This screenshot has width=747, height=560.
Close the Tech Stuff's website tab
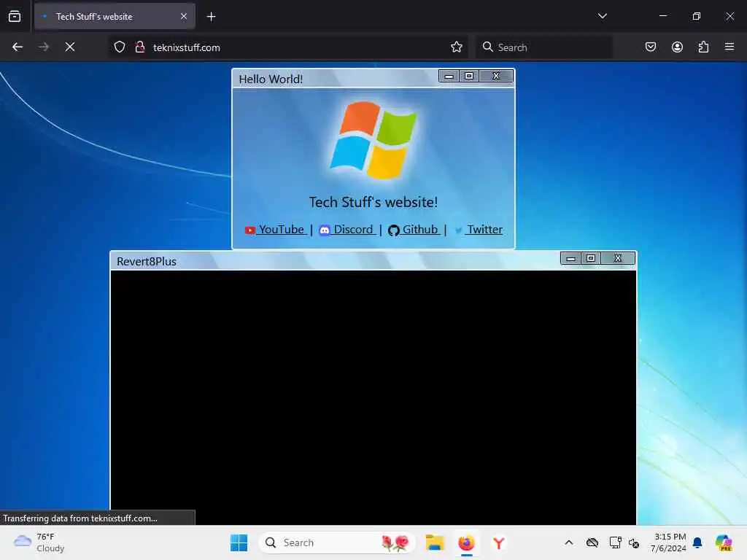(184, 16)
